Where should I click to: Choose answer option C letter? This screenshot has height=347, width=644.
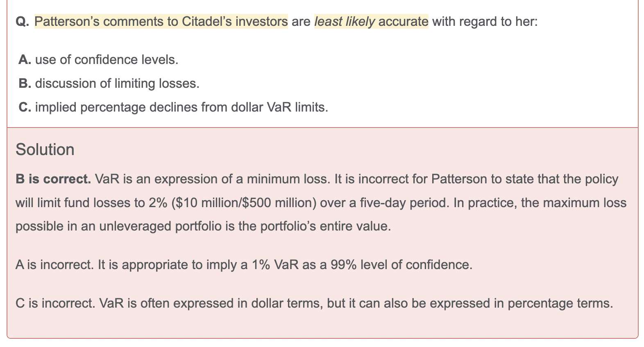click(25, 107)
